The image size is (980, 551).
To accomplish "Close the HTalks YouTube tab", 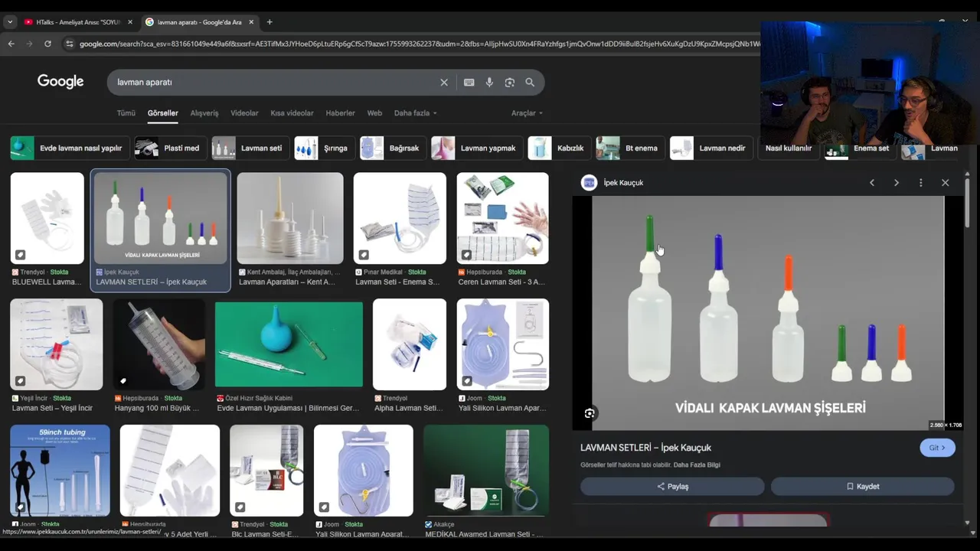I will [x=130, y=22].
